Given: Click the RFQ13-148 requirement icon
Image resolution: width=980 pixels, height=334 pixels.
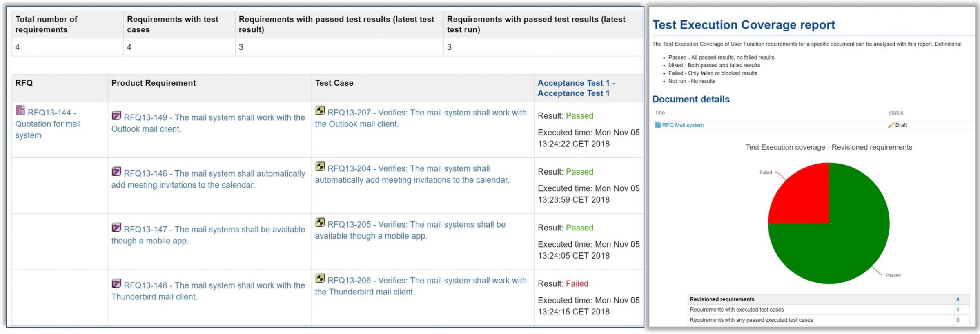Looking at the screenshot, I should (x=116, y=283).
